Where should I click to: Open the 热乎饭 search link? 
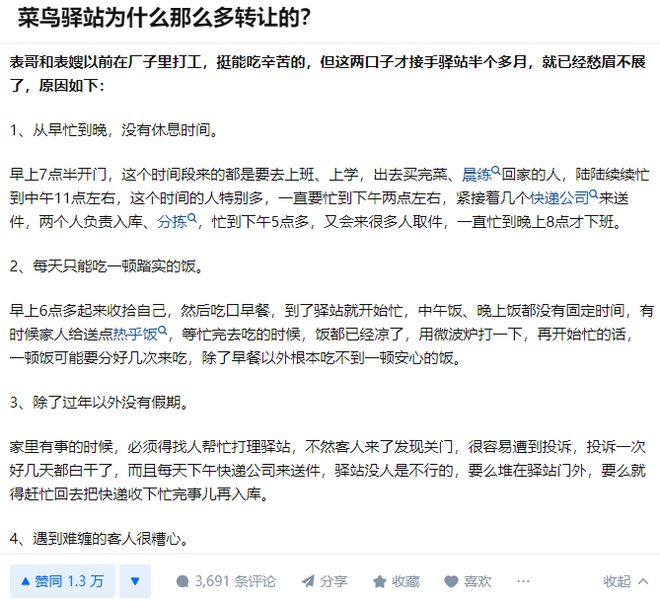(133, 334)
